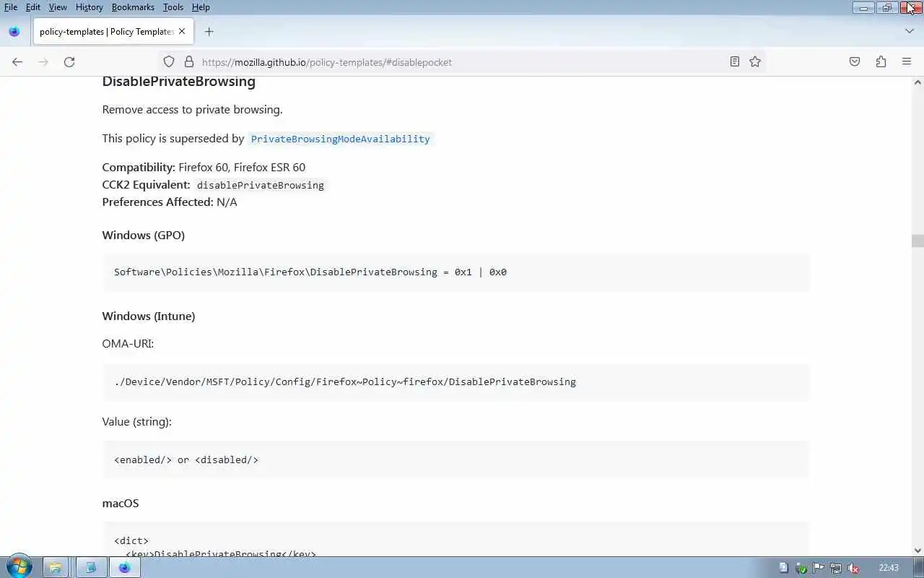This screenshot has width=924, height=578.
Task: Open the Extensions puzzle icon
Action: (881, 62)
